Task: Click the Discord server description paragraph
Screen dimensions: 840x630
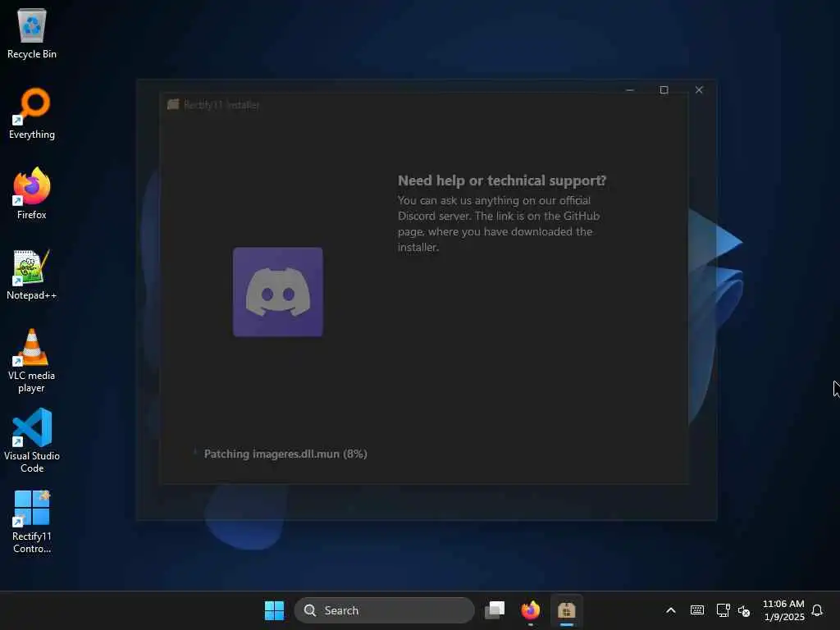Action: (499, 223)
